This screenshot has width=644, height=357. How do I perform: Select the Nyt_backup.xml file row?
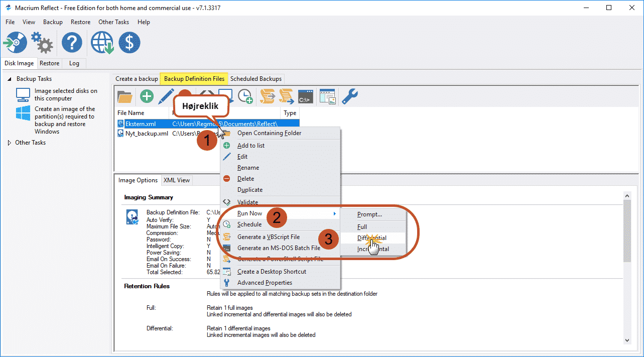(147, 134)
